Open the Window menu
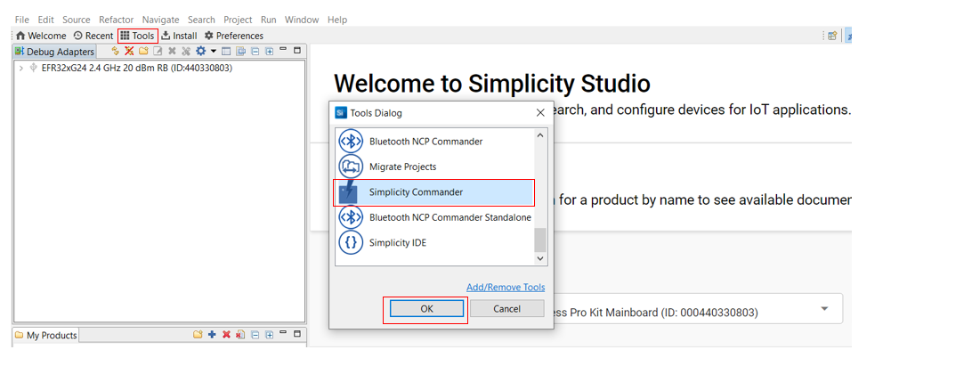Viewport: 980px width, 366px height. [302, 20]
